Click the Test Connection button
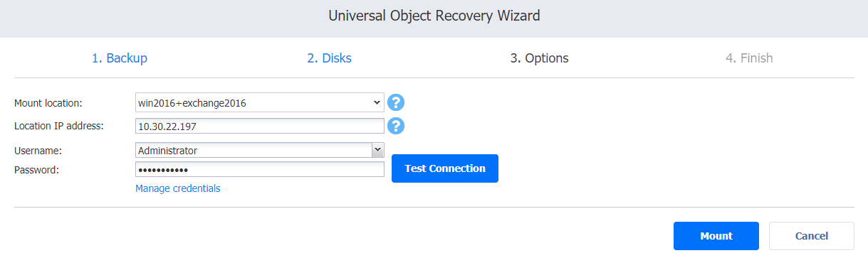868x258 pixels. point(445,168)
